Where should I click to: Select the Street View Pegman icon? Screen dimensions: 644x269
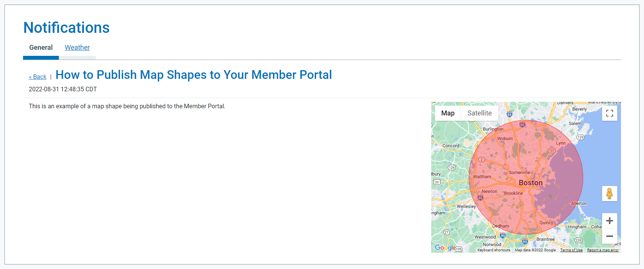(610, 194)
